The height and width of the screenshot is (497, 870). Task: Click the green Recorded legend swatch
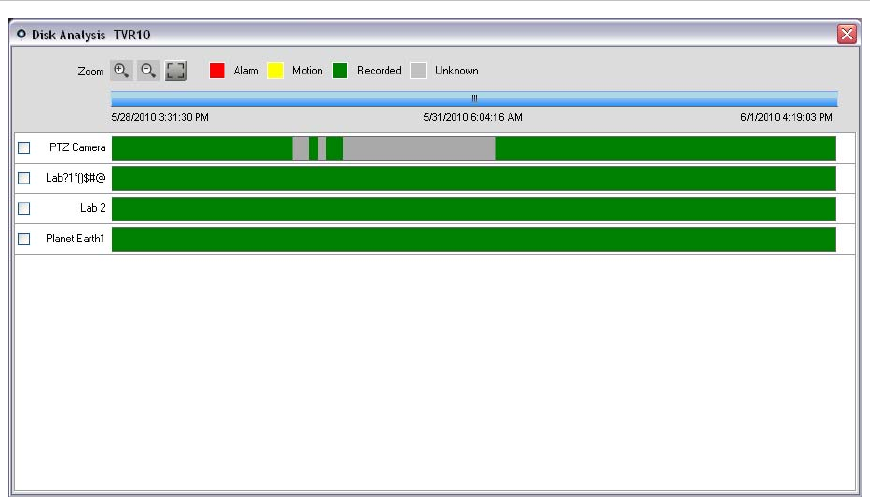[340, 70]
